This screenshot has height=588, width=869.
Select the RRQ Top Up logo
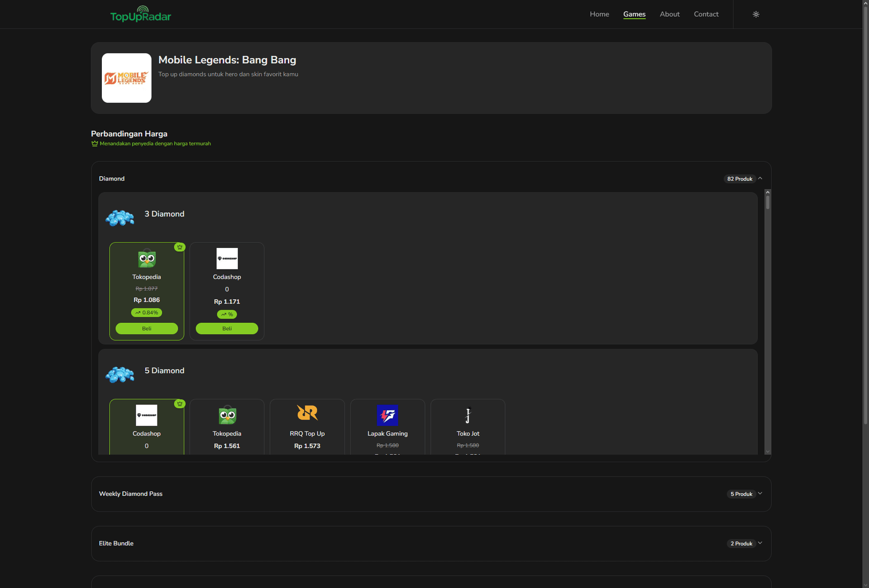click(307, 413)
